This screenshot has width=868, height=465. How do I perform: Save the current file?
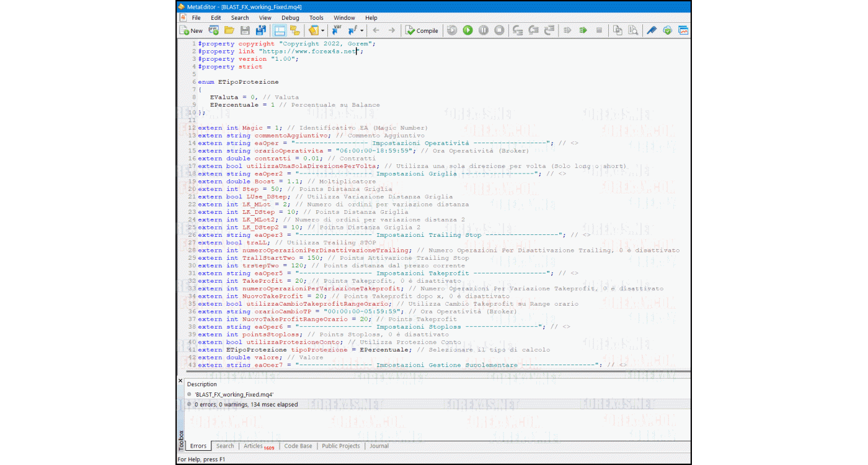click(x=246, y=30)
